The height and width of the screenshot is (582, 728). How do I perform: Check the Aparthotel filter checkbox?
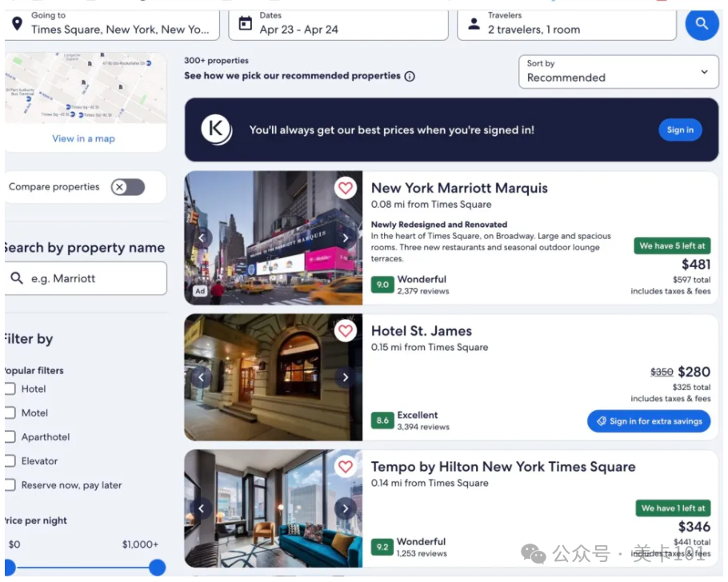[x=10, y=436]
